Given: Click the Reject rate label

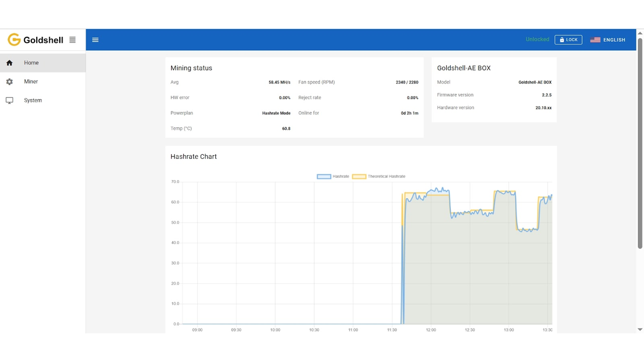Looking at the screenshot, I should [309, 98].
